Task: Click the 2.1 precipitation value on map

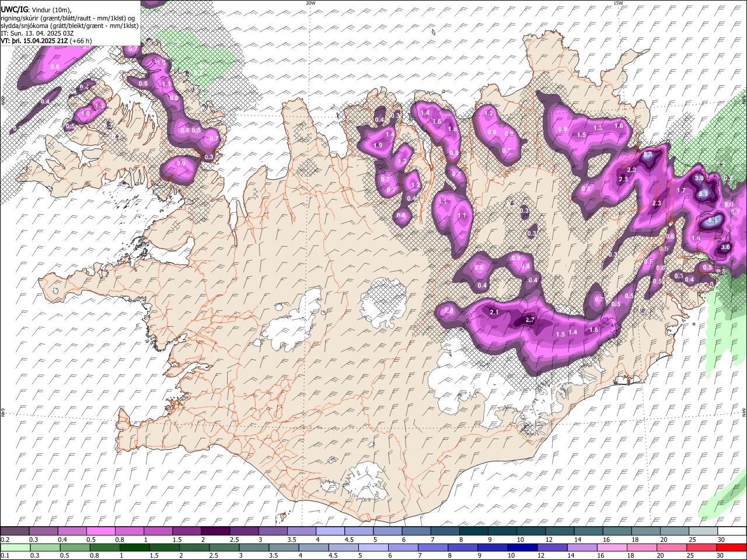Action: click(x=494, y=313)
